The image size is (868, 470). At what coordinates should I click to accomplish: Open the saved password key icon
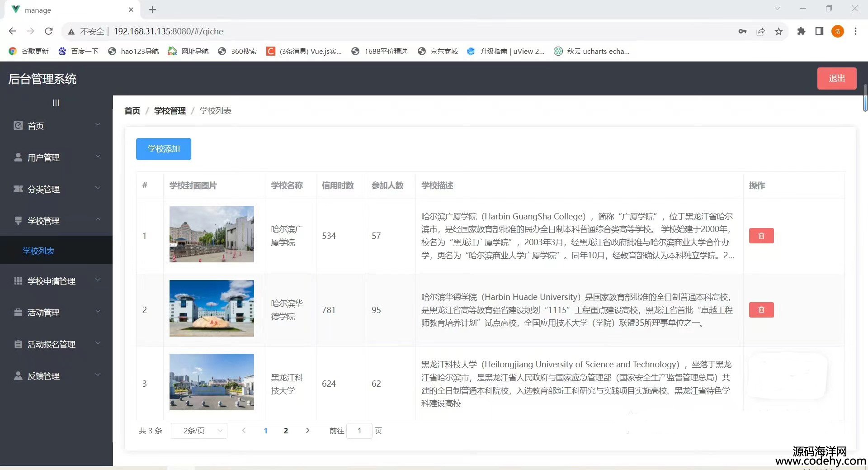tap(742, 31)
